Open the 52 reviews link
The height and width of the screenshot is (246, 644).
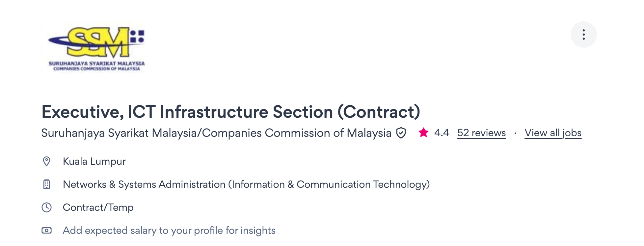coord(481,133)
